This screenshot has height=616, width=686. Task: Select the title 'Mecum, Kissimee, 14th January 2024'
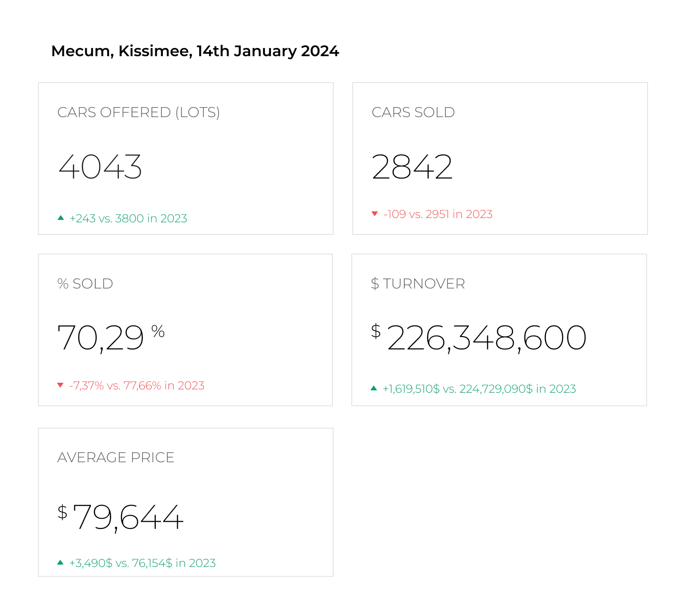click(195, 51)
